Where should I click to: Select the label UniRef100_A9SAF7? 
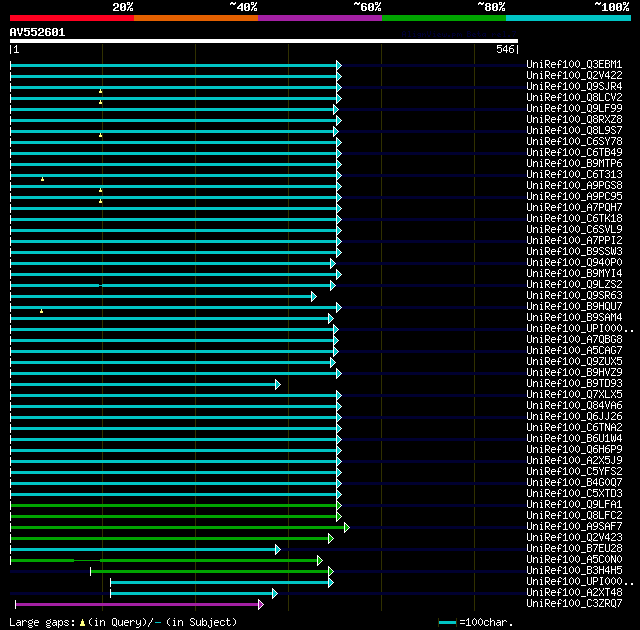click(574, 527)
